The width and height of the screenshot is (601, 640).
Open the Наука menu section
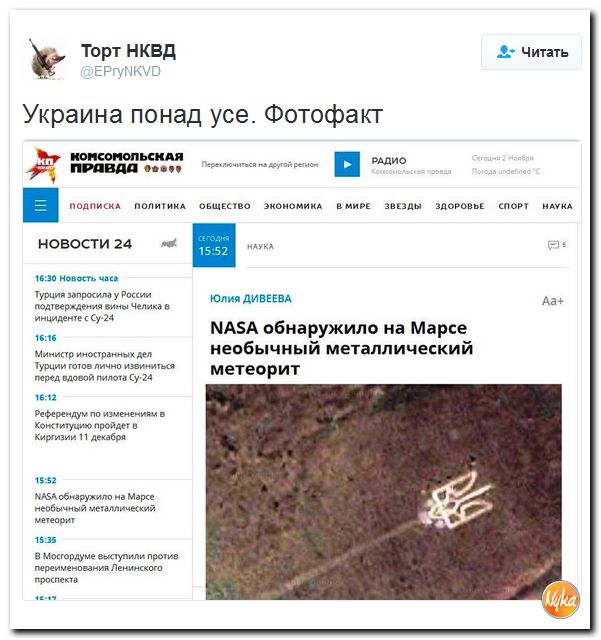click(557, 207)
